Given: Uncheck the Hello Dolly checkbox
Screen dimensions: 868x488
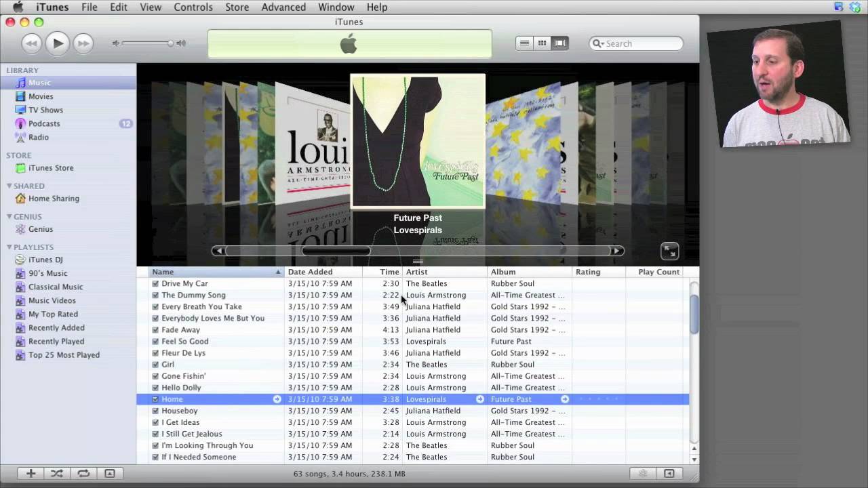Looking at the screenshot, I should coord(155,388).
